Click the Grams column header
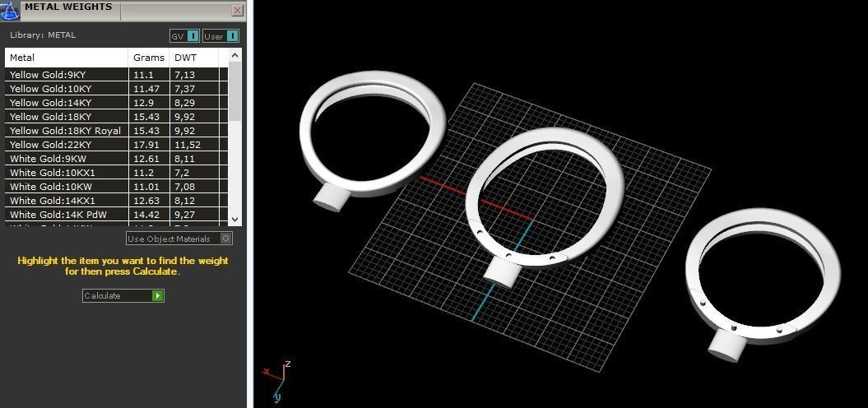 tap(149, 58)
